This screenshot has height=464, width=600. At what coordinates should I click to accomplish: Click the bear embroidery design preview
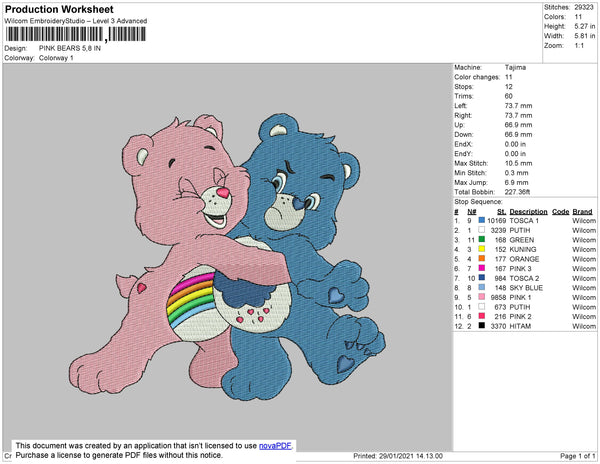228,256
